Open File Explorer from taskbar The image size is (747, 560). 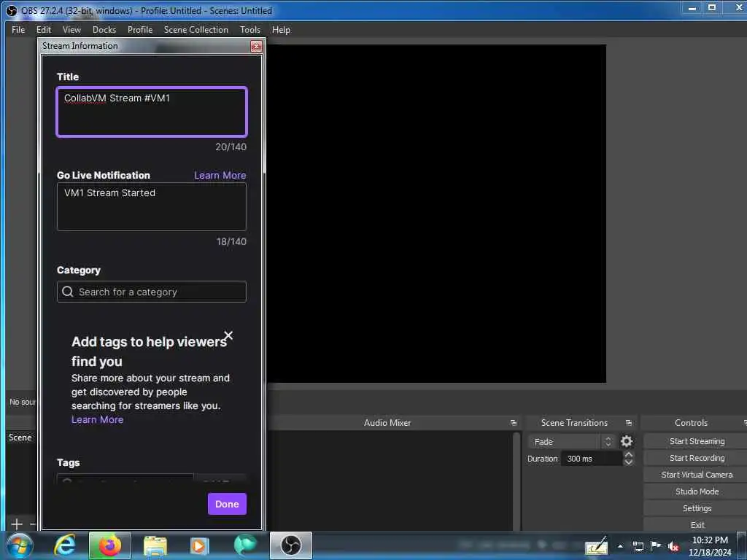[x=155, y=545]
